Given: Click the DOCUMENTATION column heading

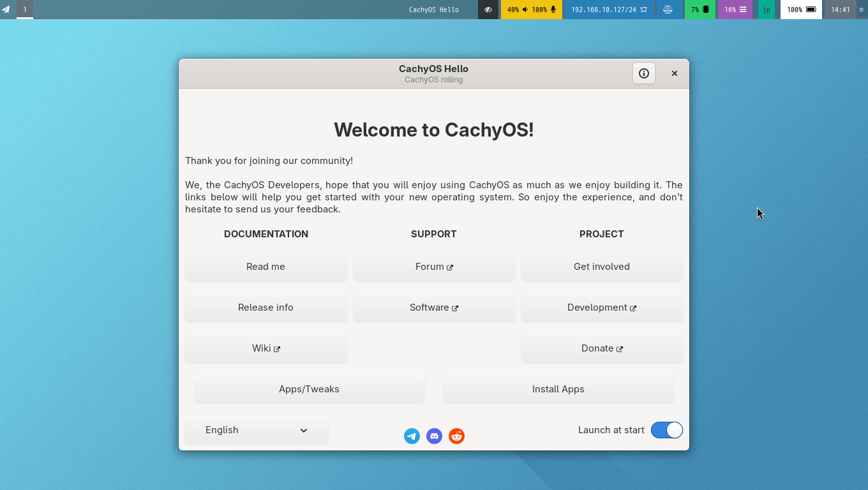Looking at the screenshot, I should click(266, 234).
